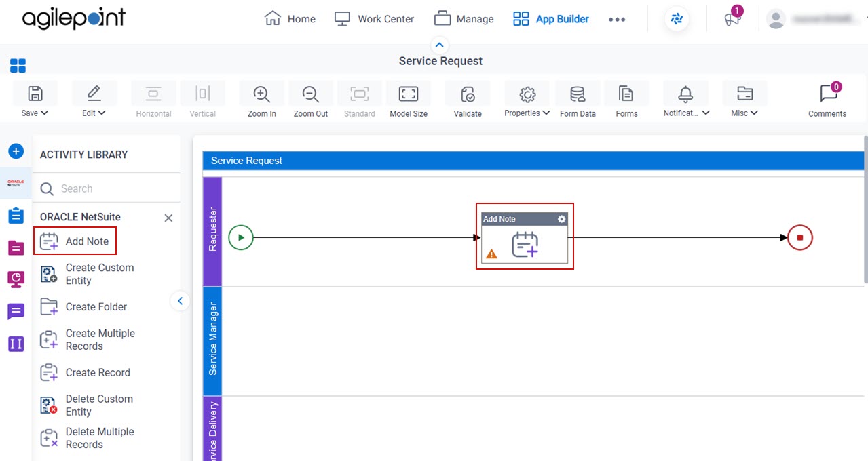The image size is (868, 461).
Task: Open Form Data
Action: click(x=578, y=94)
